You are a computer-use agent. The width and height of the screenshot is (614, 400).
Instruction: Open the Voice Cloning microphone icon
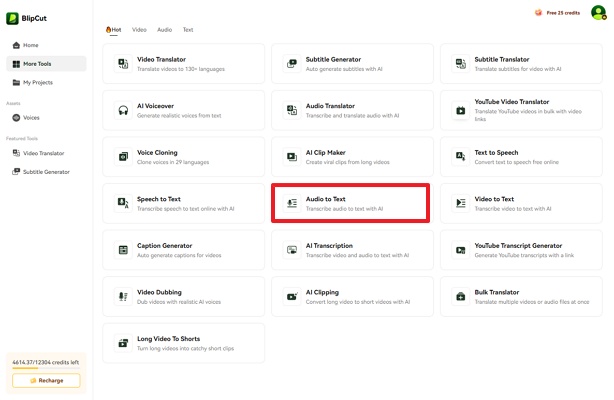(123, 157)
